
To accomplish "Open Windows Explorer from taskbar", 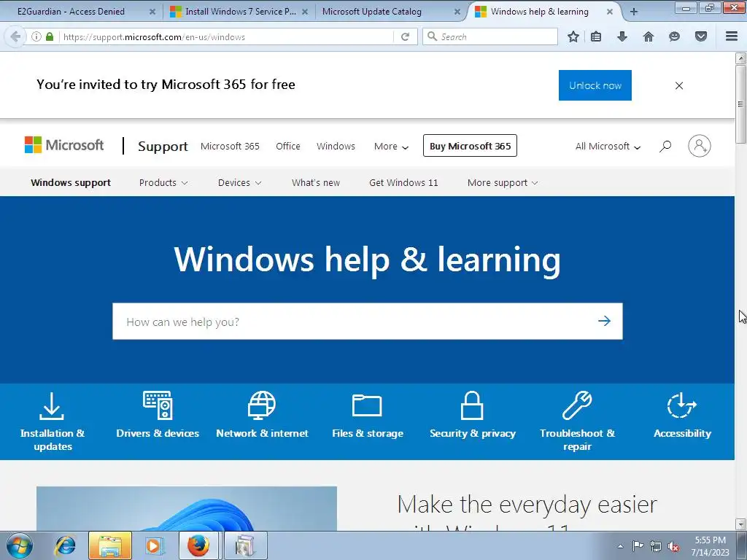I will click(109, 545).
